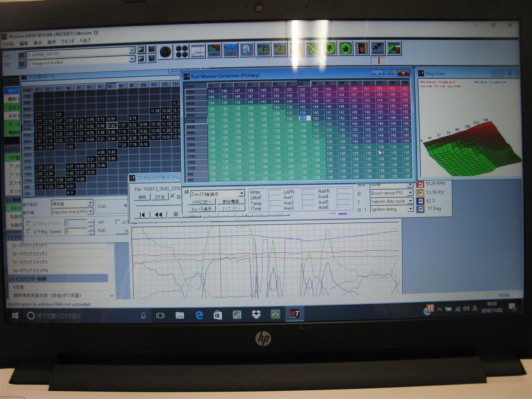Viewport: 532px width, 399px height.
Task: Click the ノックにコピー button
Action: click(201, 202)
